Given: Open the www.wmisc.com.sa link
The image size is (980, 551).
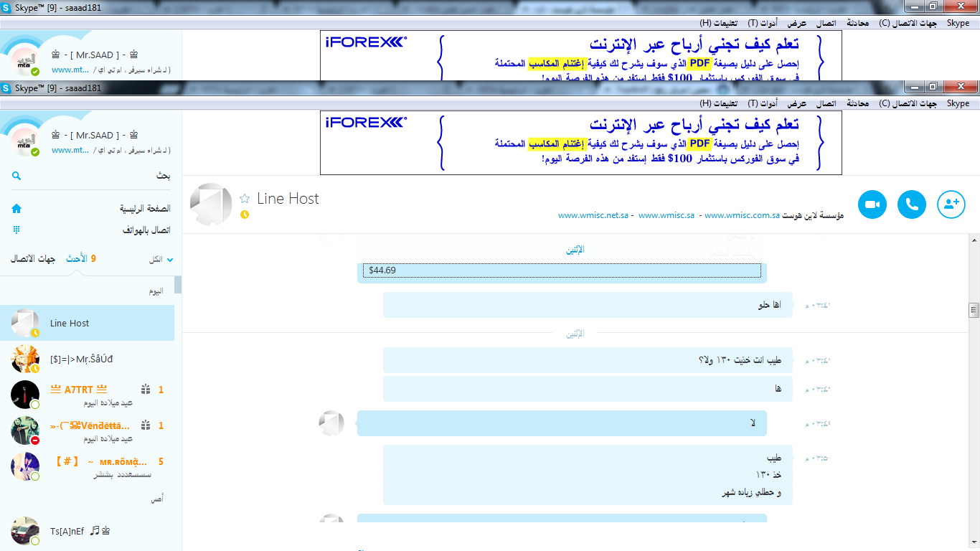Looking at the screenshot, I should pos(742,215).
